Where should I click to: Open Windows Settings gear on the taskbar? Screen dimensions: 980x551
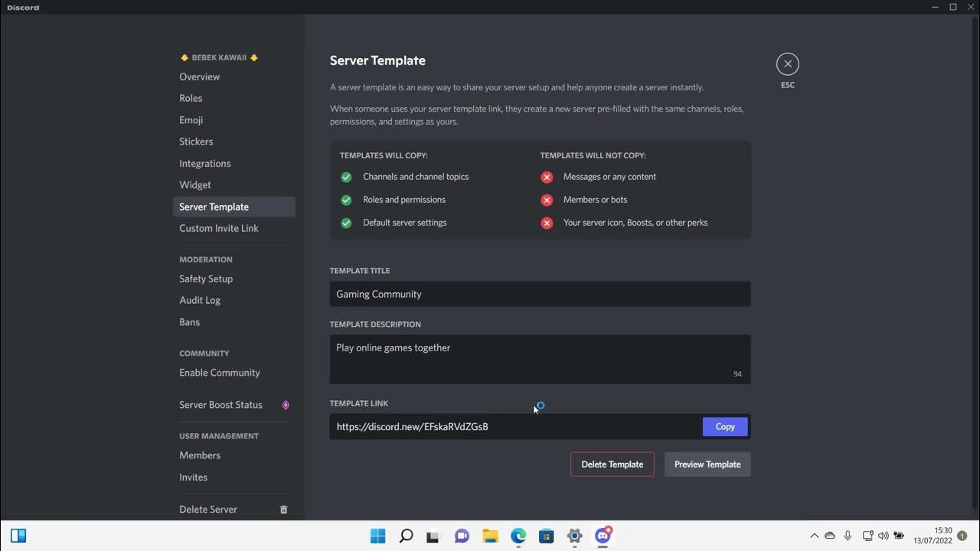574,536
